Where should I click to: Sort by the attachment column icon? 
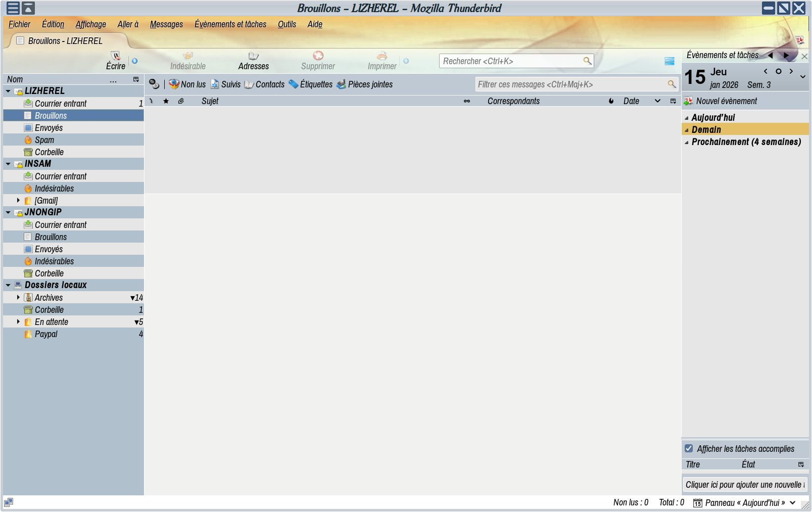tap(181, 101)
